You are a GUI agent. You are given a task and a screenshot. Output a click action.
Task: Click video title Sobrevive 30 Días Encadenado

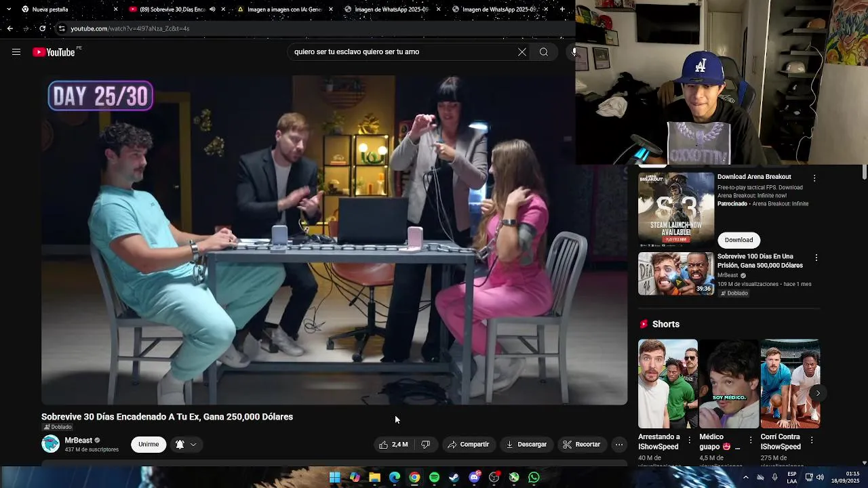(167, 417)
